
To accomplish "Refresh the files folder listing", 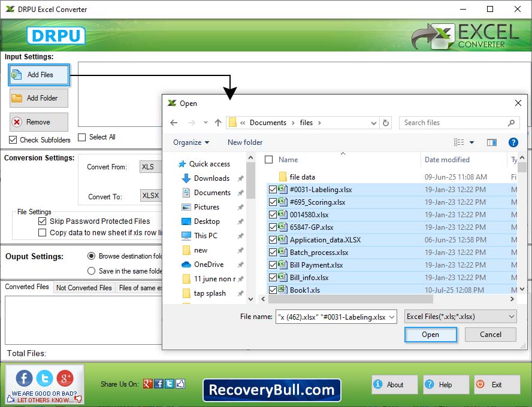I will click(x=386, y=123).
